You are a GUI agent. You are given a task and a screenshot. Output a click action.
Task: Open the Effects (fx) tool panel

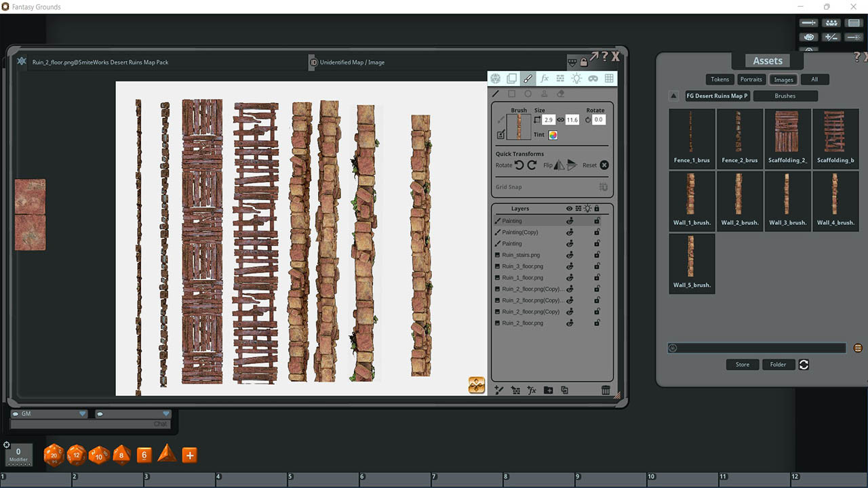pyautogui.click(x=544, y=78)
